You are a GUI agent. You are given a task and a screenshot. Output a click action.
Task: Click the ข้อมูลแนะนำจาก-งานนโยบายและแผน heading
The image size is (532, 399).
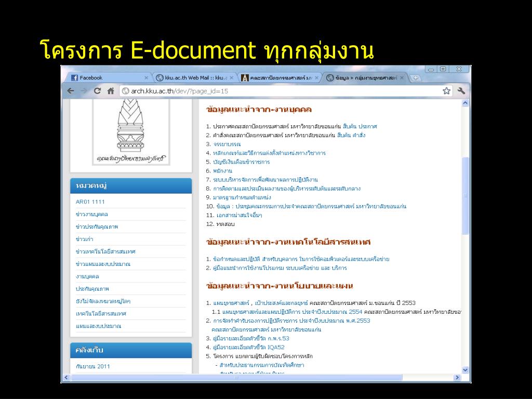tap(280, 286)
